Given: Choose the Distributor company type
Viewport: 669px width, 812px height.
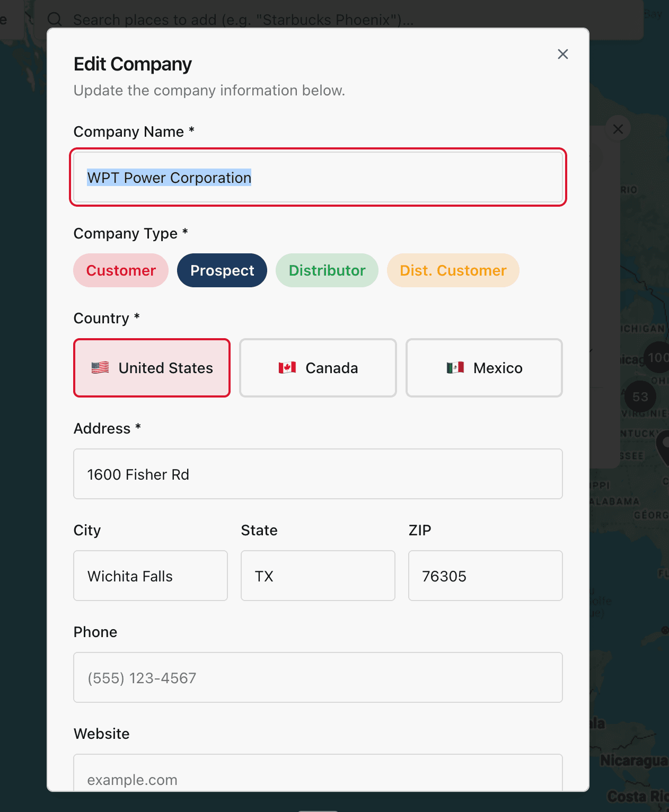Looking at the screenshot, I should [327, 270].
